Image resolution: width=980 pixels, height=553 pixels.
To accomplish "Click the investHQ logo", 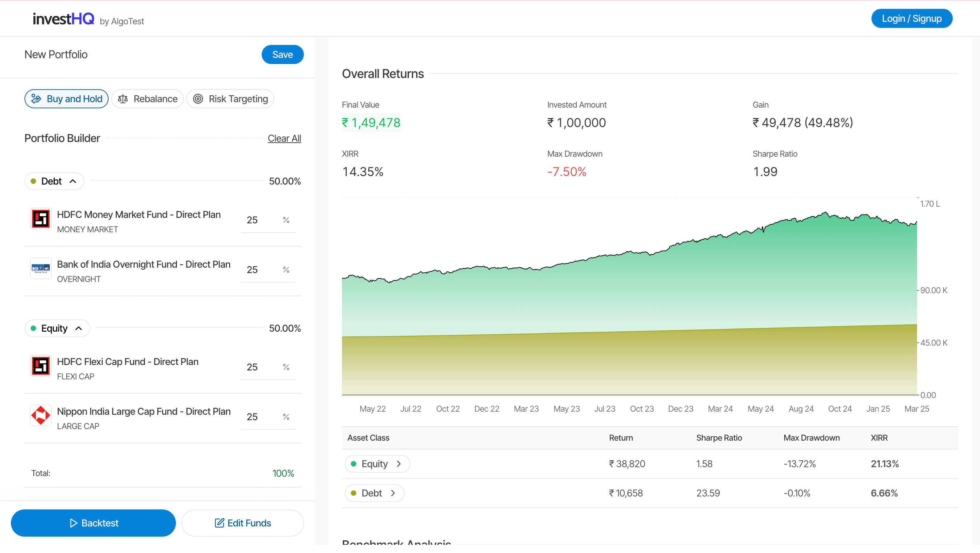I will click(64, 19).
